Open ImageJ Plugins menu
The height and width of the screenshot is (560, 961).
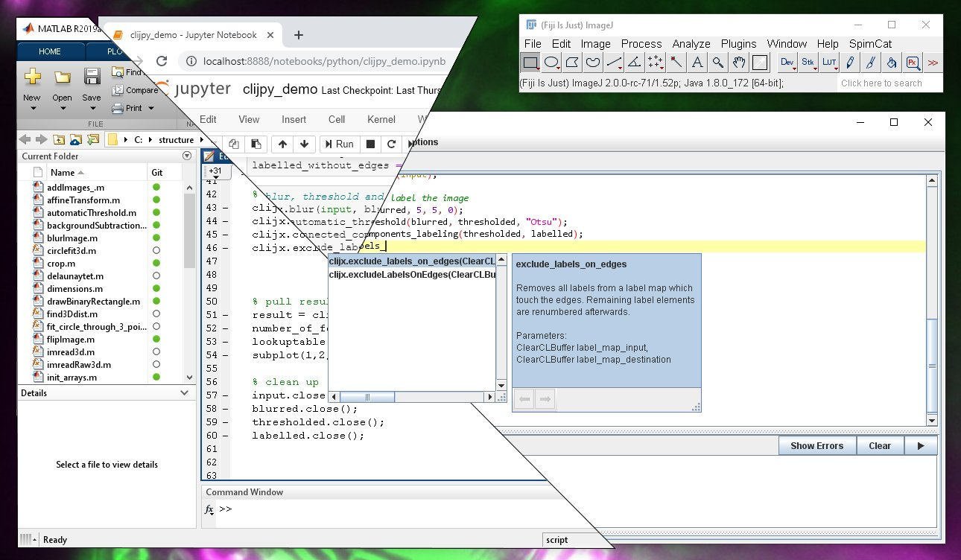click(738, 44)
